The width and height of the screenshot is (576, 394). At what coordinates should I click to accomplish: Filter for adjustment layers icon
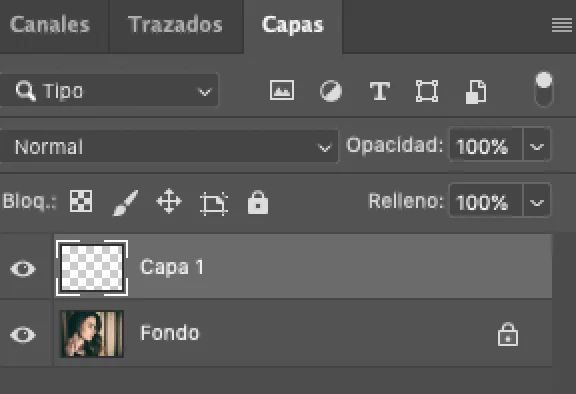pyautogui.click(x=331, y=91)
